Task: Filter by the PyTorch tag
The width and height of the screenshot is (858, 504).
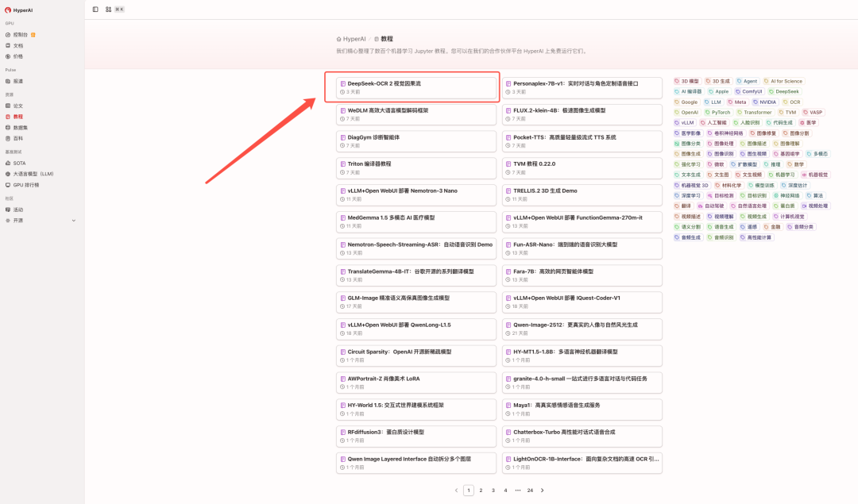Action: click(x=718, y=112)
